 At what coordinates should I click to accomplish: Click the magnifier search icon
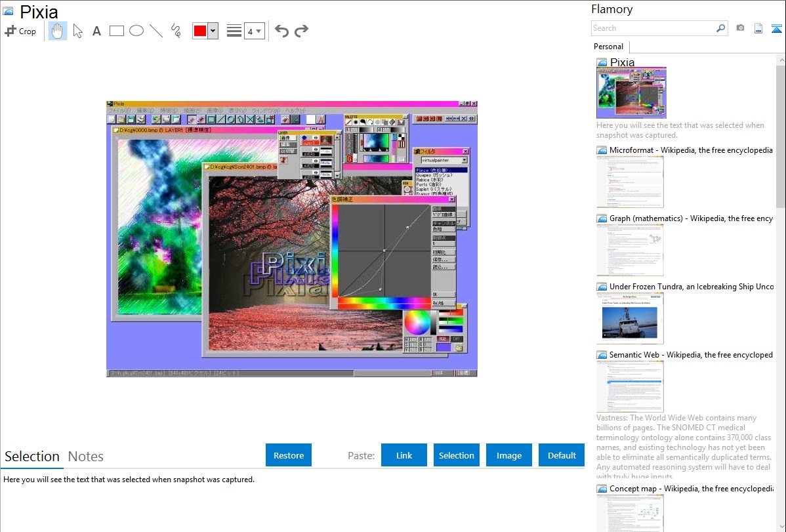[x=721, y=28]
